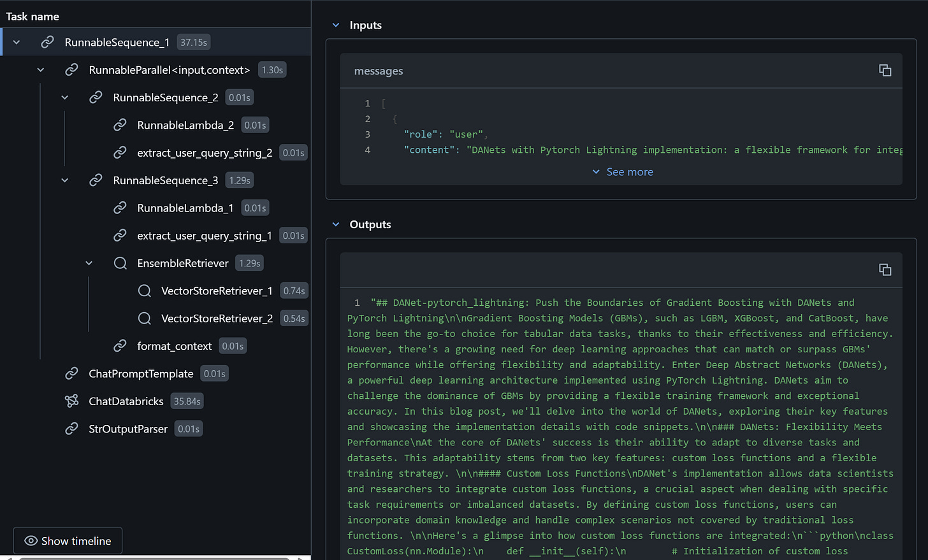Click the chain icon beside ChatPromptTemplate
928x560 pixels.
tap(71, 373)
